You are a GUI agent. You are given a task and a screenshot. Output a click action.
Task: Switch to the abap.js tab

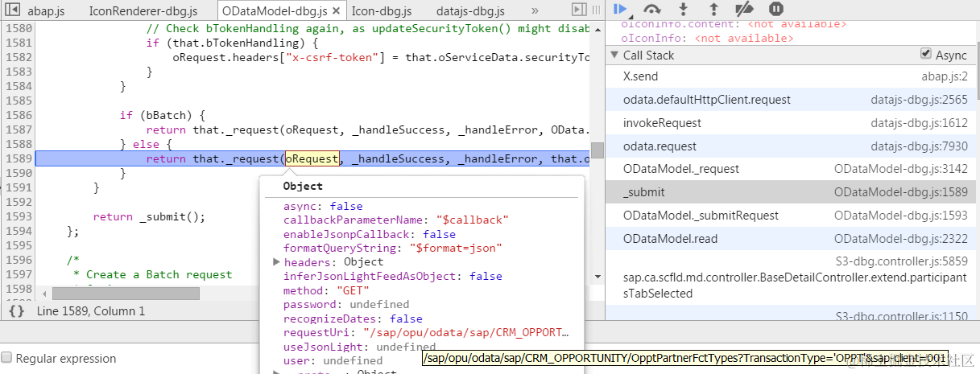point(47,11)
